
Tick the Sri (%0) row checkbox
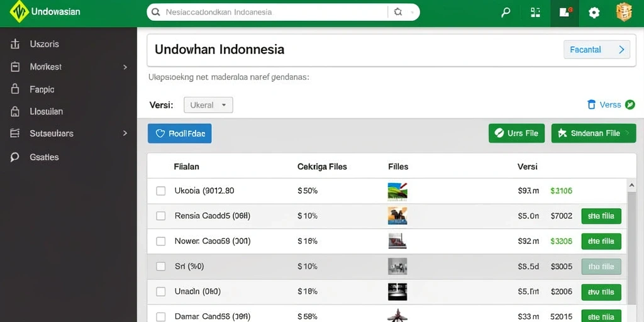[x=161, y=267]
